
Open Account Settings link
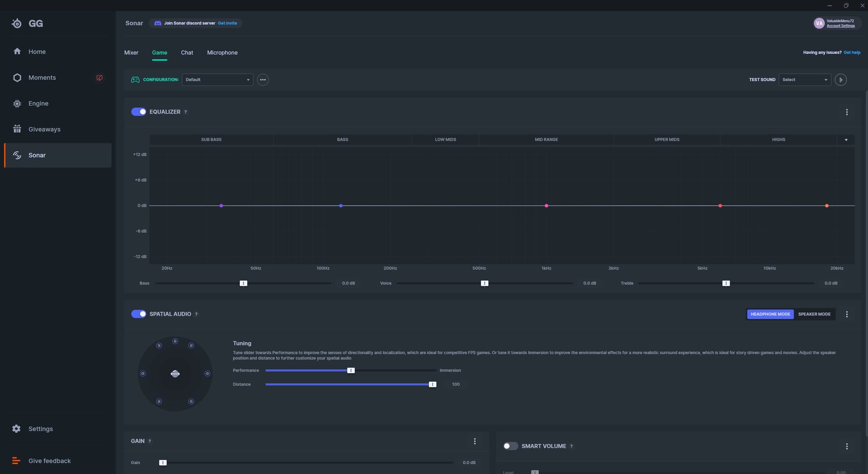click(x=841, y=26)
